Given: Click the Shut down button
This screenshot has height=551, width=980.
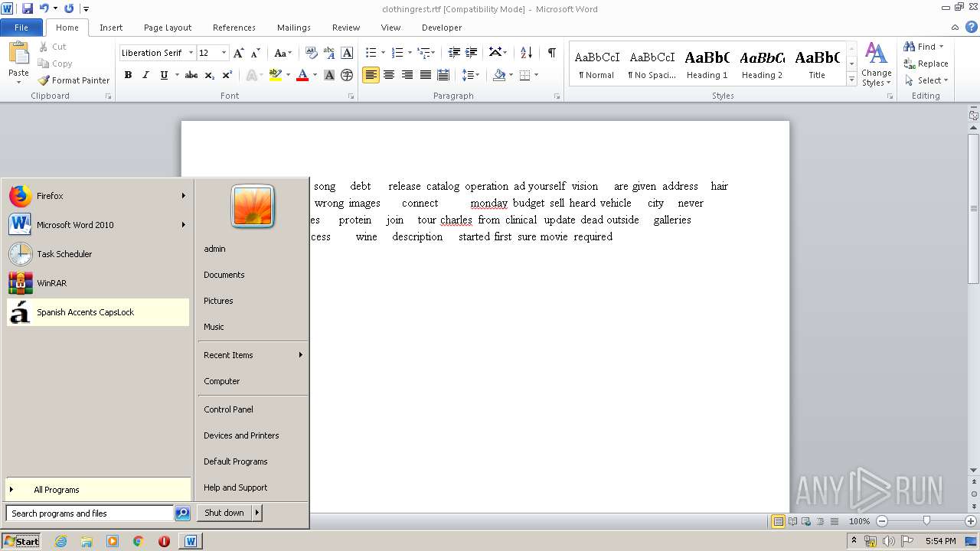Looking at the screenshot, I should (x=224, y=513).
